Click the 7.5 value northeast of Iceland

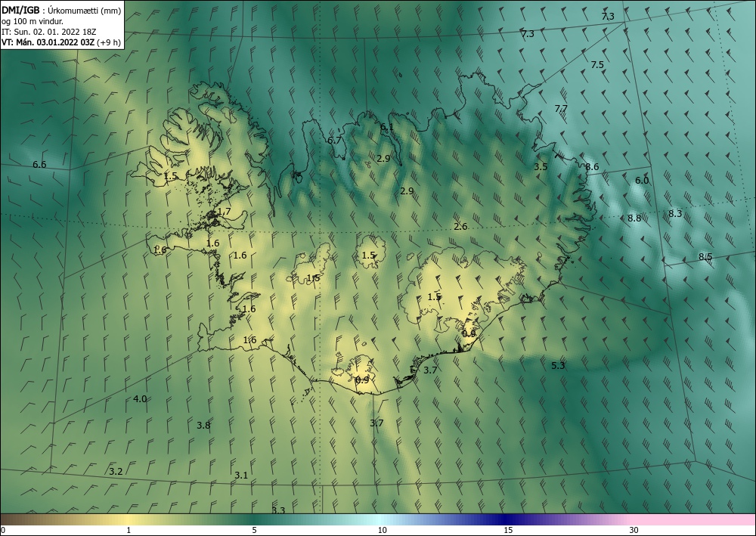coord(597,64)
